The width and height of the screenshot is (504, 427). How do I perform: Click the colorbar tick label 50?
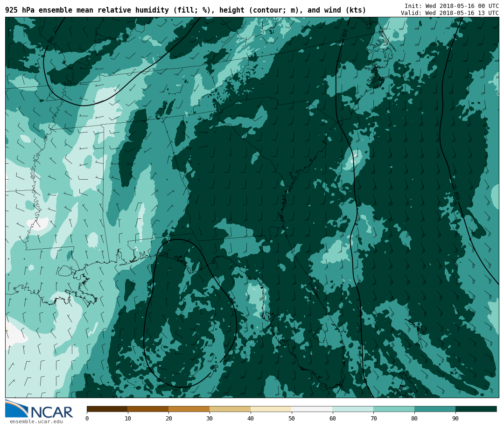click(292, 418)
